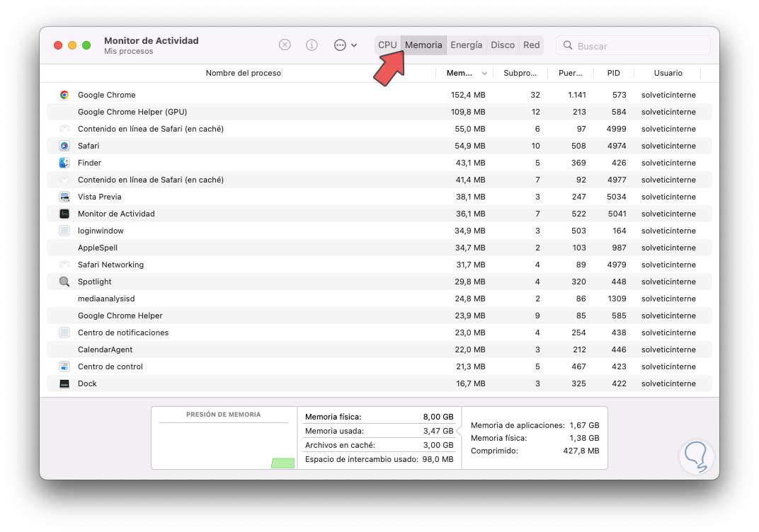Sort by Usuario column header
The height and width of the screenshot is (532, 759).
668,73
